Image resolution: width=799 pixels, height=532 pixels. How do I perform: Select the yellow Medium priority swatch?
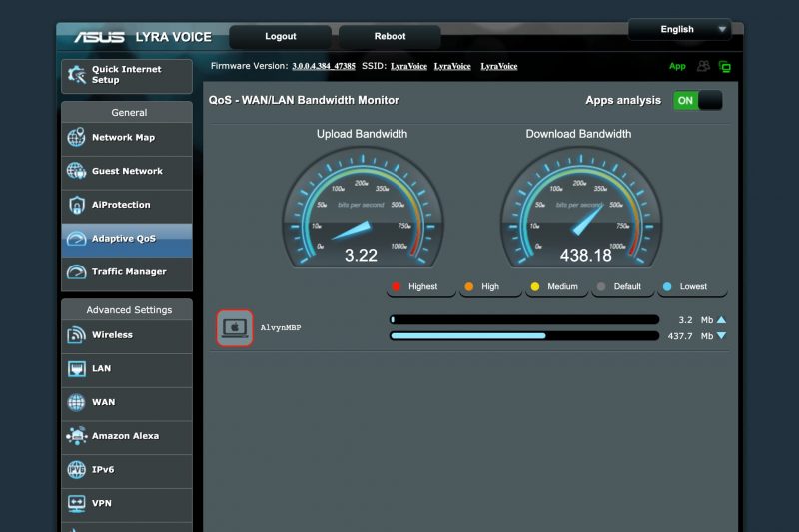[x=535, y=286]
